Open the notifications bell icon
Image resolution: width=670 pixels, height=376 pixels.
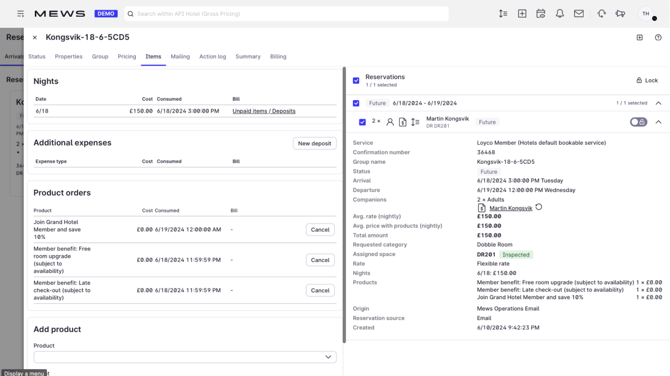[x=560, y=14]
